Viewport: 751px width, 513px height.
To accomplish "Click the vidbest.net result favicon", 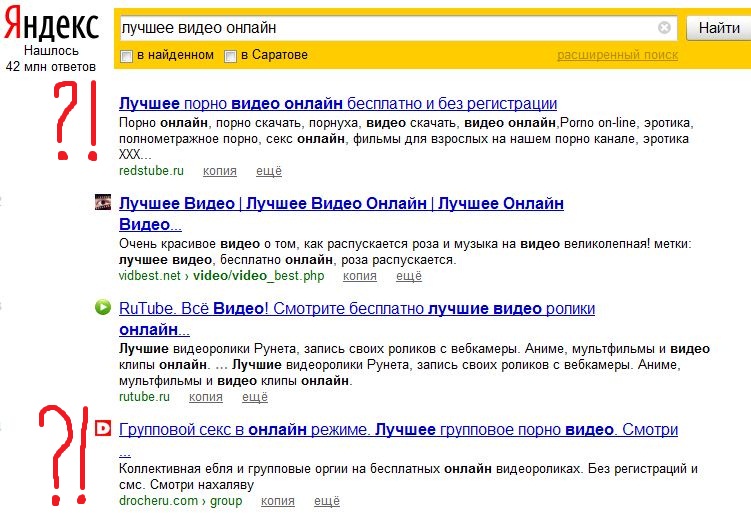I will 103,203.
